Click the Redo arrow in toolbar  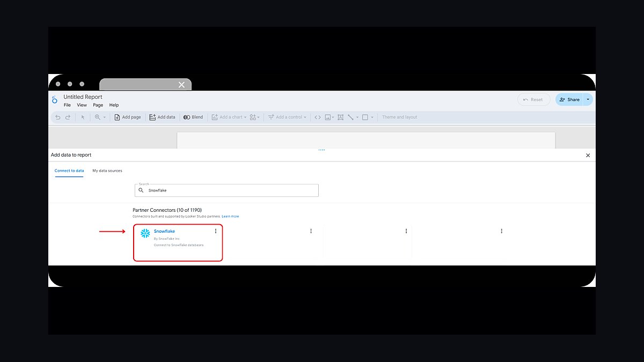(x=68, y=117)
